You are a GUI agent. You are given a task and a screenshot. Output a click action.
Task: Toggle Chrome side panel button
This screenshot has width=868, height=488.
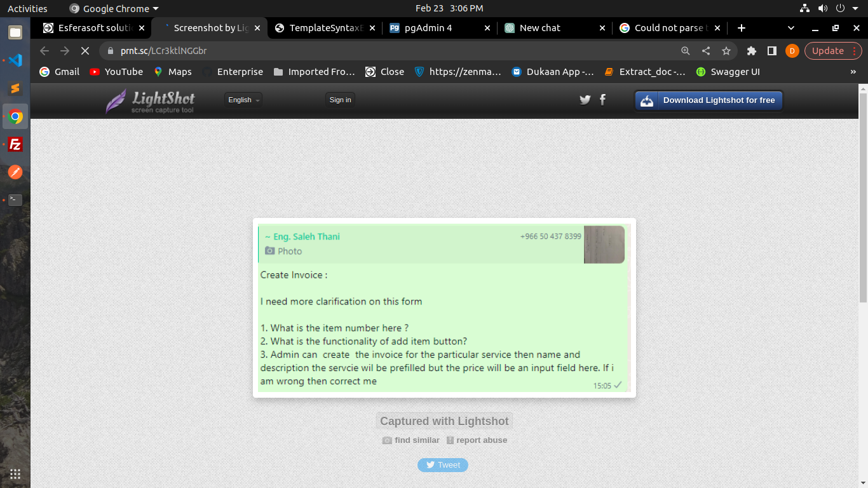click(x=772, y=51)
